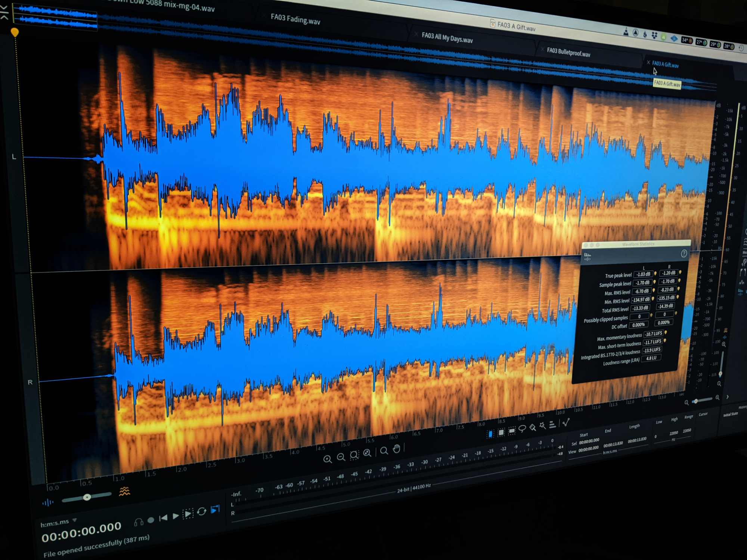
Task: Click the orange spectrogram waves icon
Action: [x=124, y=491]
